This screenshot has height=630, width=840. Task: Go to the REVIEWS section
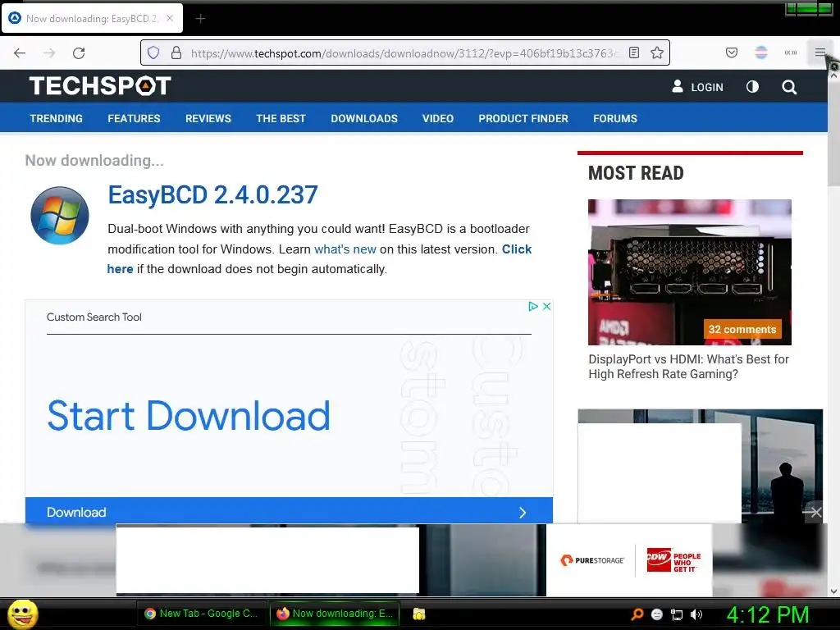(x=208, y=118)
